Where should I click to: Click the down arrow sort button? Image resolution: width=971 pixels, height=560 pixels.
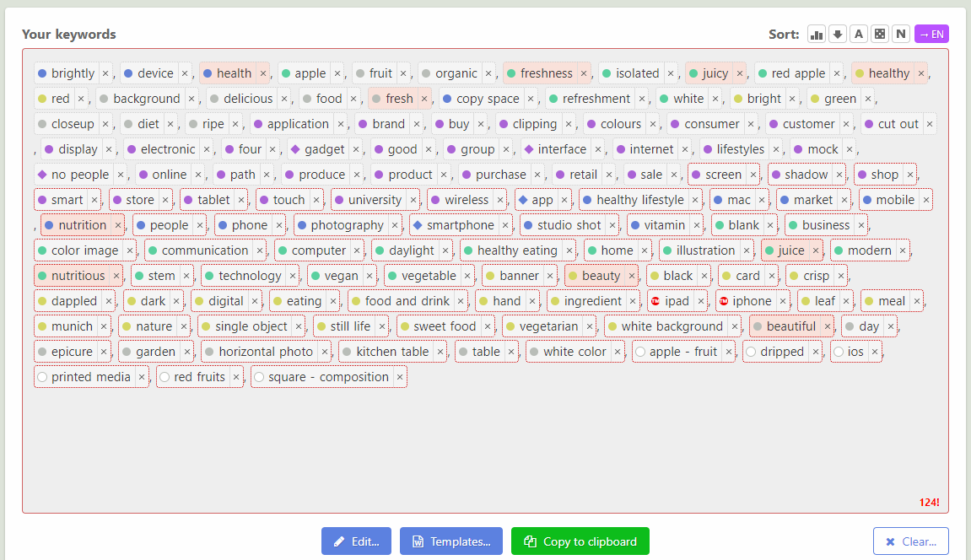[x=838, y=35]
